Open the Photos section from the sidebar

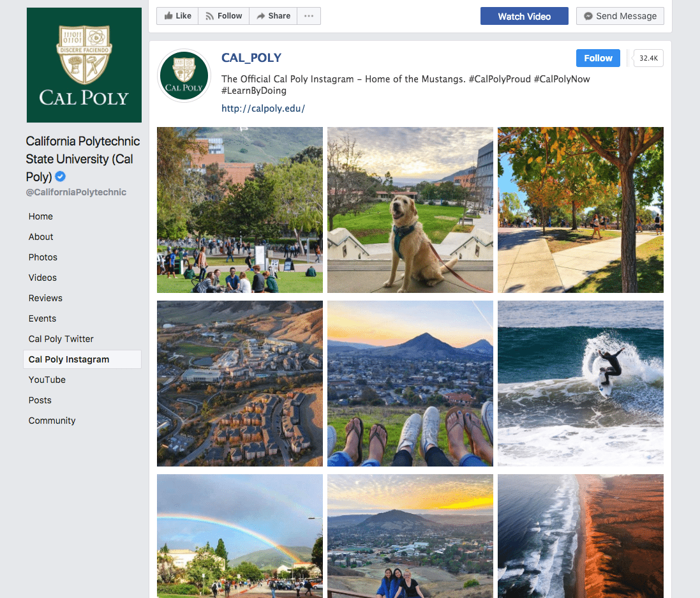tap(43, 257)
